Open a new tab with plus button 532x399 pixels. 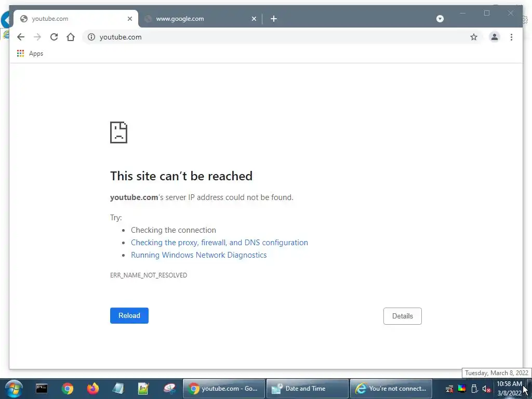click(x=274, y=19)
